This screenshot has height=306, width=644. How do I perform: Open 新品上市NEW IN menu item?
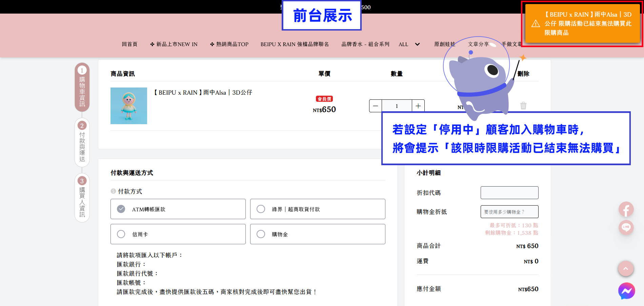tap(174, 44)
